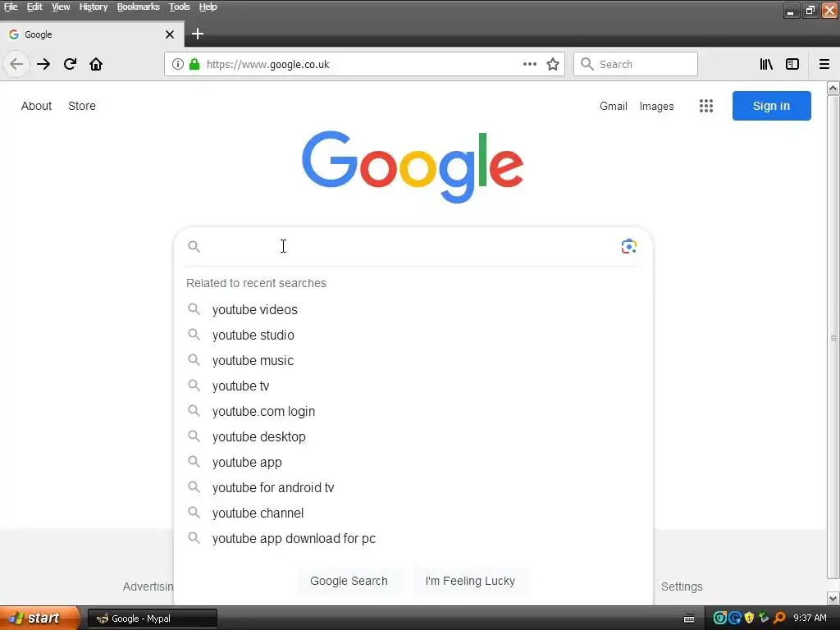Click inside the Google search text box
The width and height of the screenshot is (840, 630).
410,246
